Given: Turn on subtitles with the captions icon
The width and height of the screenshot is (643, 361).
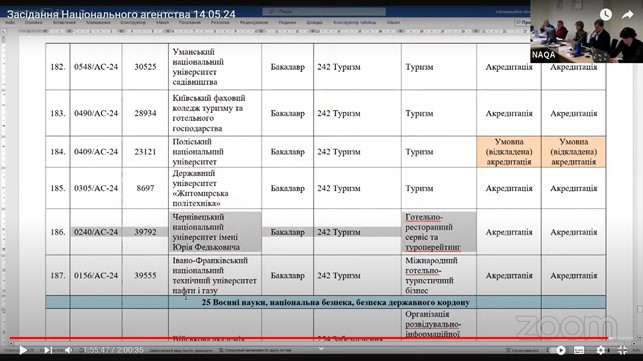Looking at the screenshot, I should 579,350.
